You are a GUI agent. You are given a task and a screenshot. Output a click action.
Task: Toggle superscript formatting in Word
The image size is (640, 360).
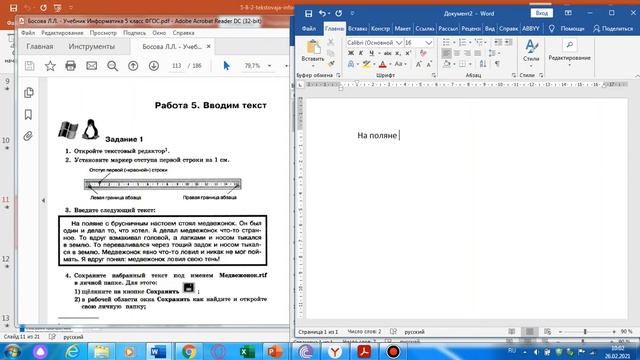[408, 53]
